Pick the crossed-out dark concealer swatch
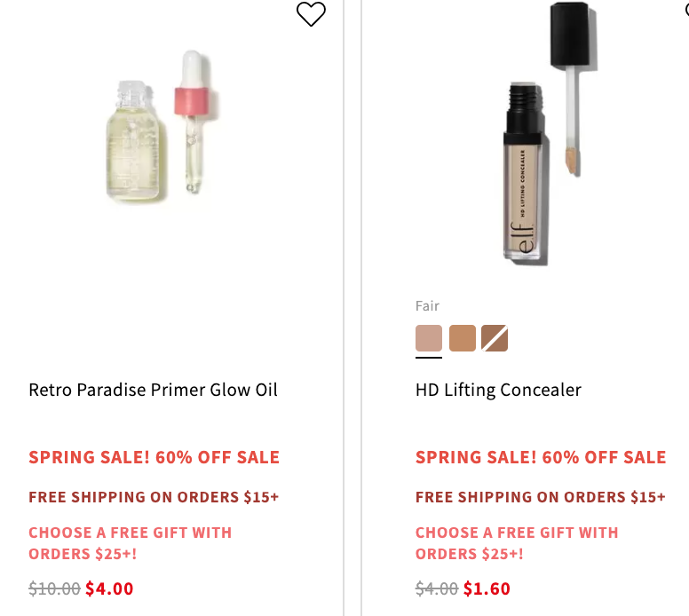689x616 pixels. tap(495, 338)
